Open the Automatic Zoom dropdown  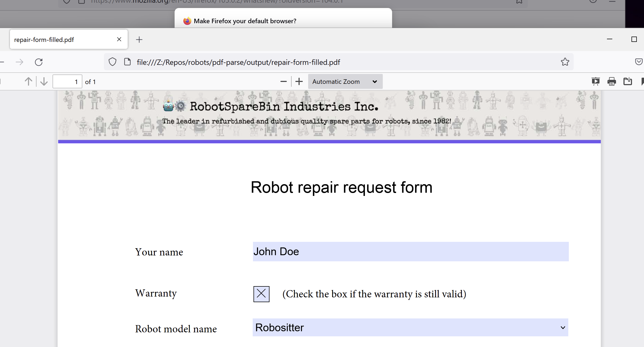click(x=345, y=81)
